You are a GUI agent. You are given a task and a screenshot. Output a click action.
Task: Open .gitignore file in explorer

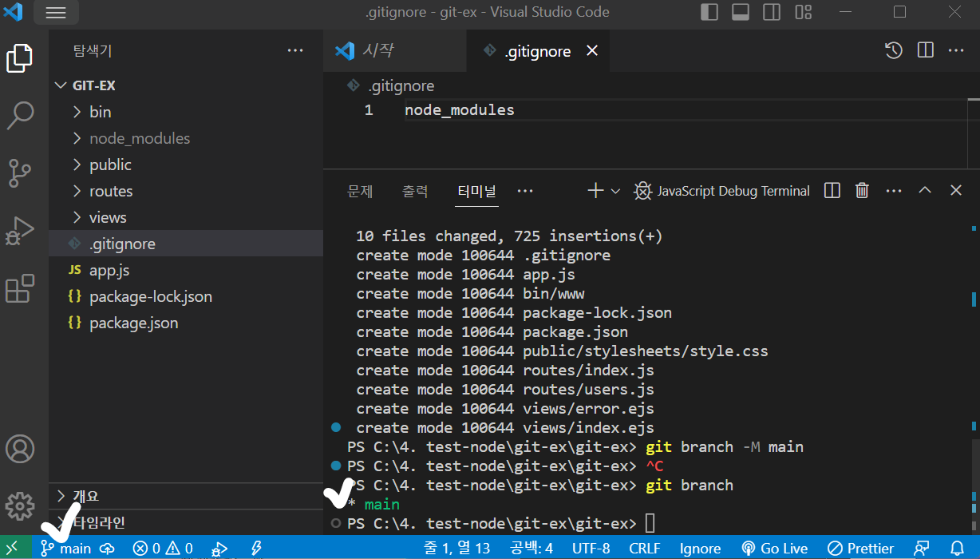tap(186, 244)
